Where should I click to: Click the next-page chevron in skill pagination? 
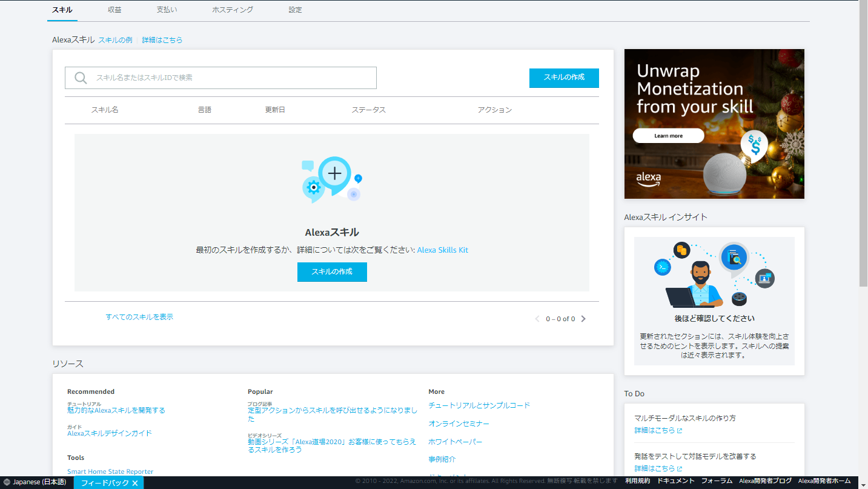point(583,318)
